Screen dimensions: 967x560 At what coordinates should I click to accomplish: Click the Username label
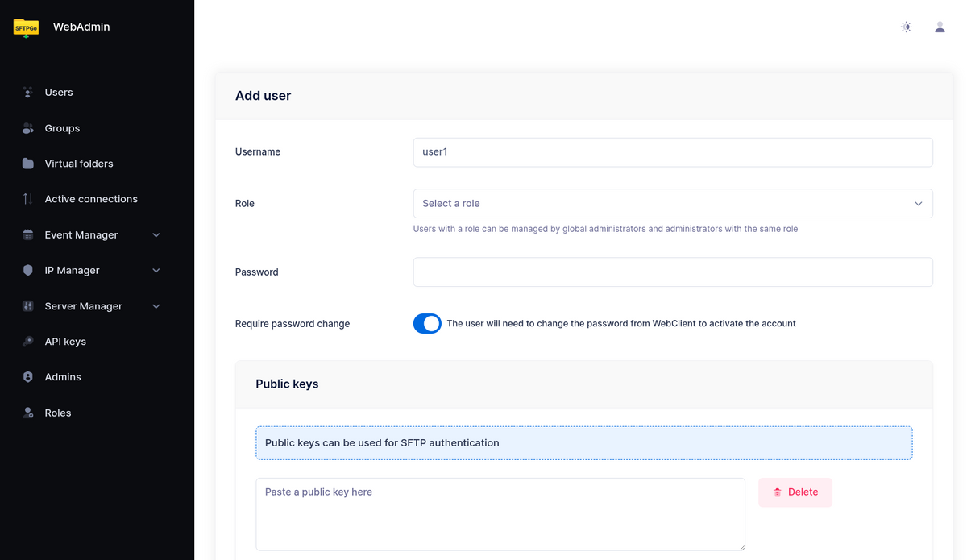258,152
